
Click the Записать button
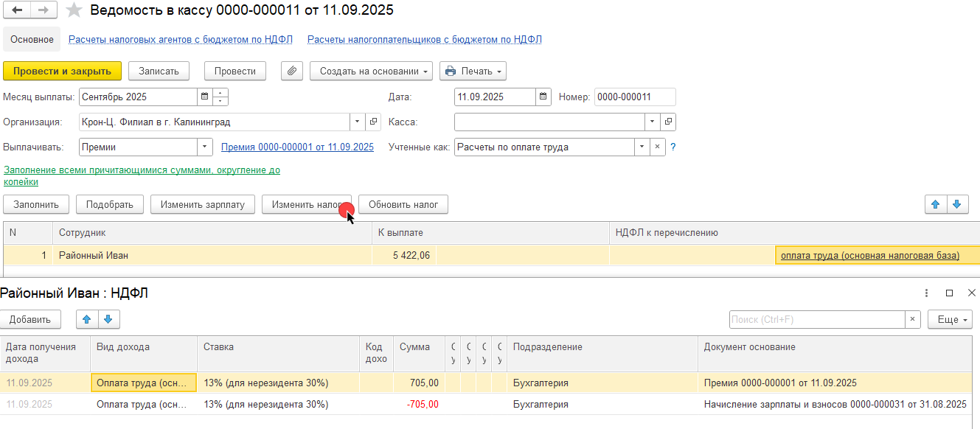coord(159,71)
